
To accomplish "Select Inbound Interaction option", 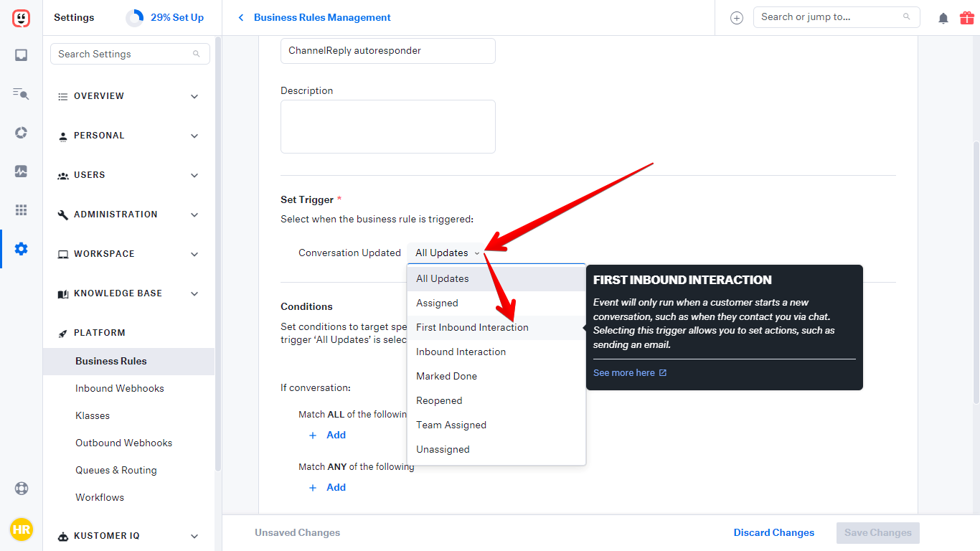I will click(496, 352).
